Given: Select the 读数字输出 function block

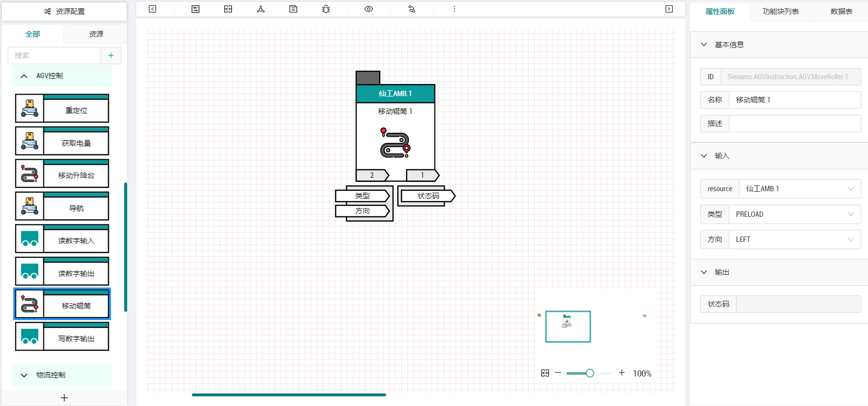Looking at the screenshot, I should click(62, 271).
